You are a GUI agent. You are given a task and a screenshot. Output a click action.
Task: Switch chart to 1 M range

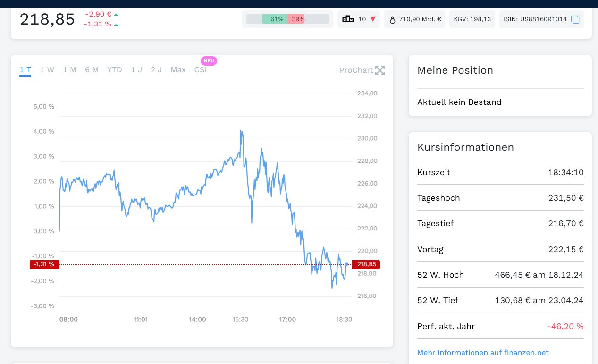(69, 70)
